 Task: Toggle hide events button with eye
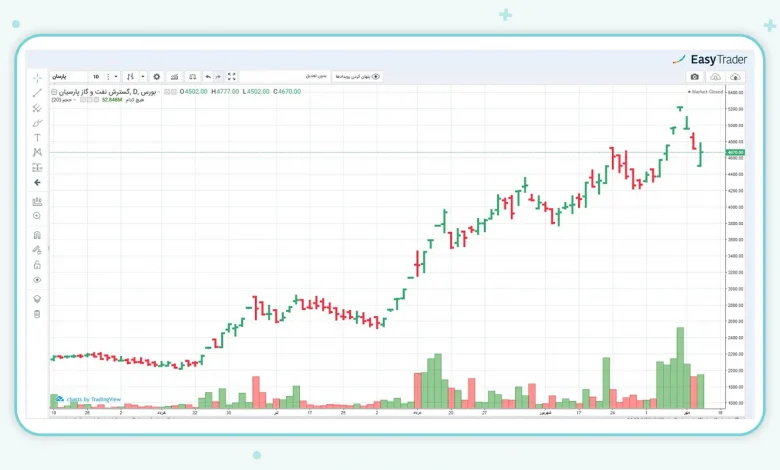pyautogui.click(x=358, y=77)
